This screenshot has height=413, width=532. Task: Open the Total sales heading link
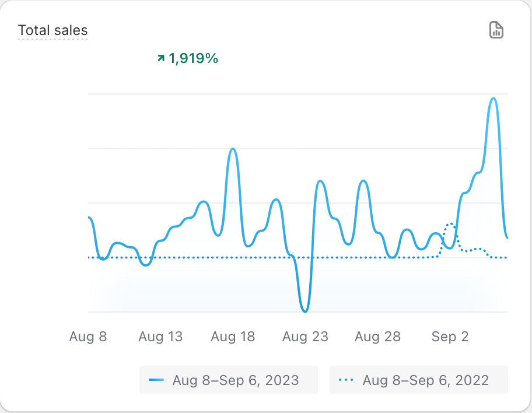(x=52, y=30)
